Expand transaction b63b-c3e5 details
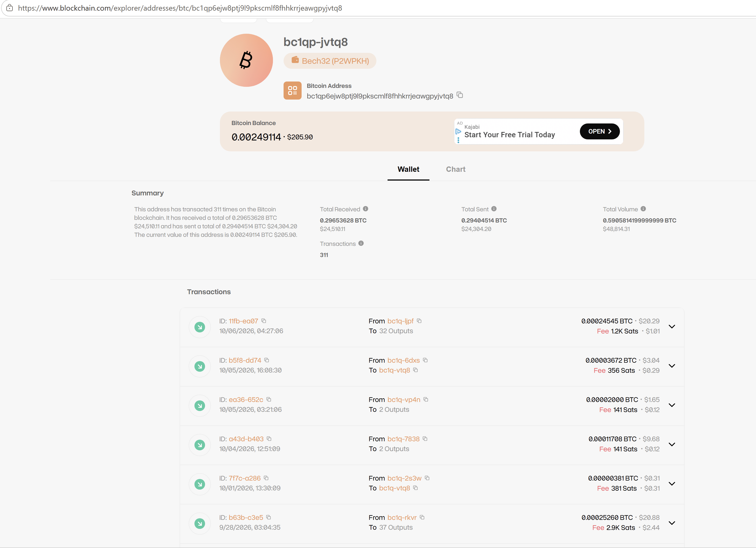This screenshot has height=548, width=756. (x=672, y=523)
